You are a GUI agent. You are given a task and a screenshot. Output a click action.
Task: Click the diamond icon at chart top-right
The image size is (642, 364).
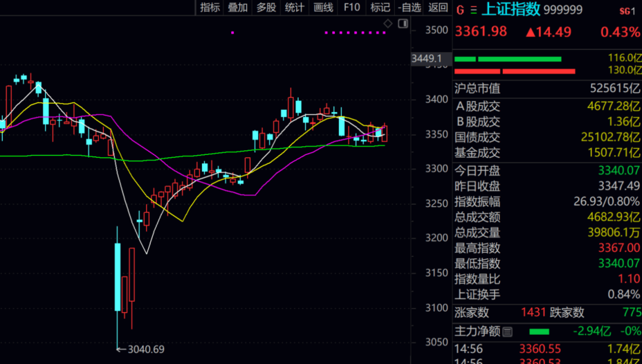pyautogui.click(x=388, y=24)
